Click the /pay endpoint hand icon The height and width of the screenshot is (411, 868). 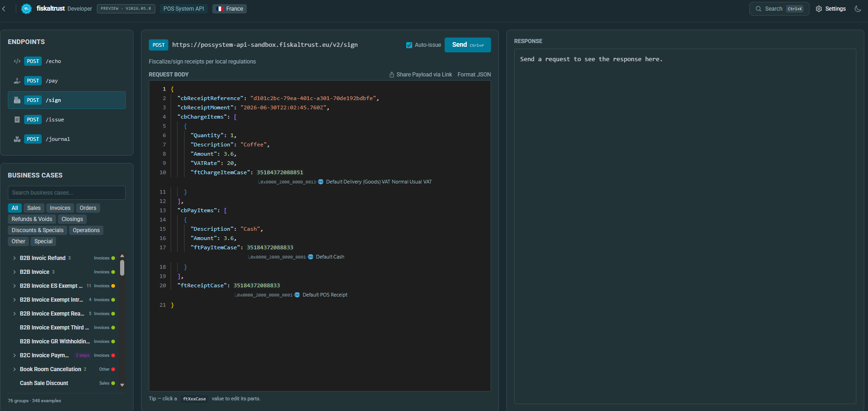(x=17, y=81)
